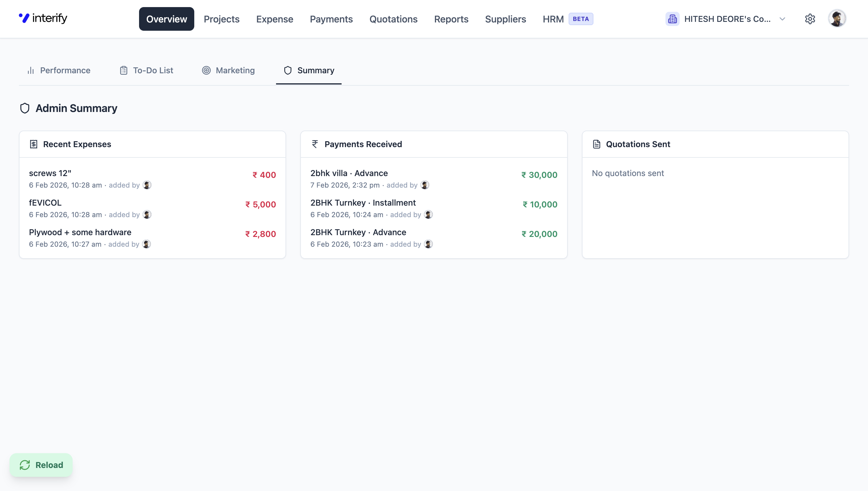Click the Admin Summary shield icon

point(25,108)
